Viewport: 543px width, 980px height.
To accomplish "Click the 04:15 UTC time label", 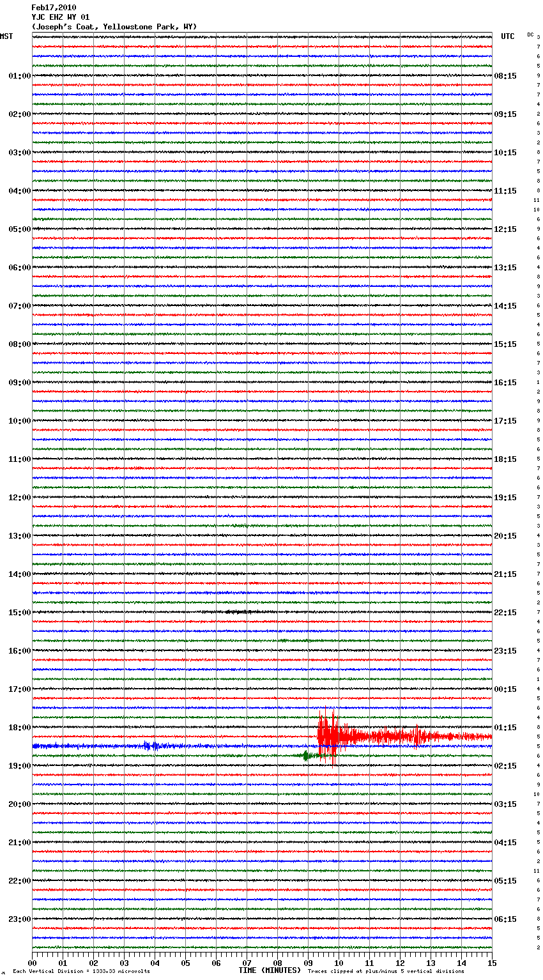I will (x=505, y=843).
